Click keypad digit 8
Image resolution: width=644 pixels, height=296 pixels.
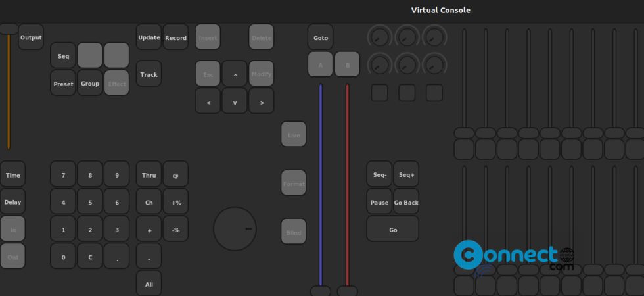90,174
